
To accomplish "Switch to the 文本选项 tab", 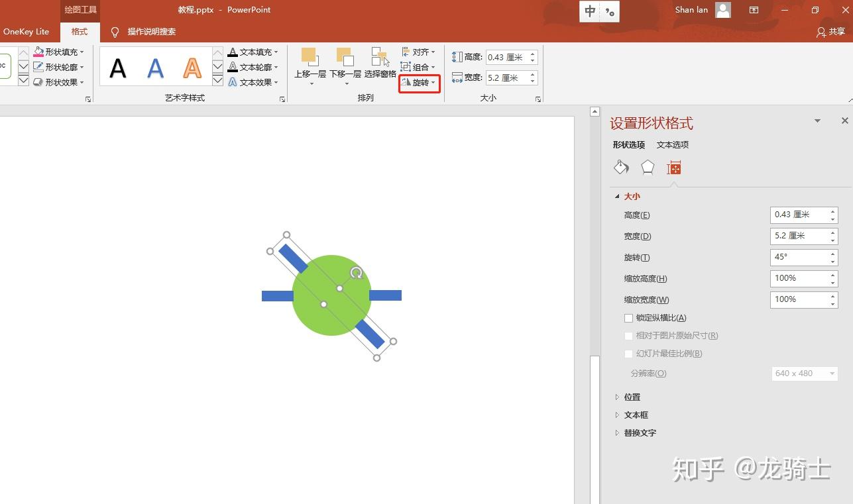I will (x=672, y=144).
